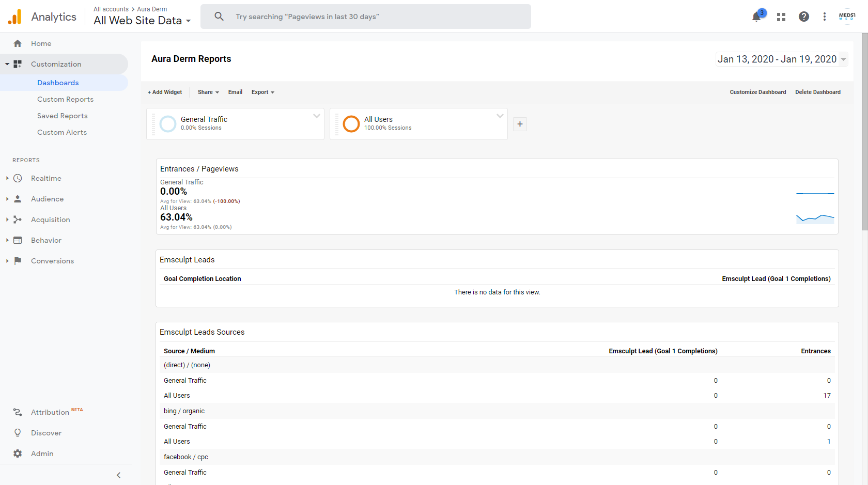This screenshot has width=868, height=485.
Task: Click the Attribution beta icon
Action: 18,412
